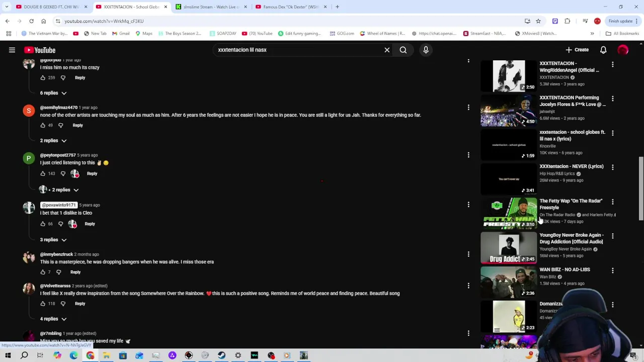This screenshot has width=644, height=362.
Task: Open Windows taskbar search
Action: pyautogui.click(x=24, y=355)
